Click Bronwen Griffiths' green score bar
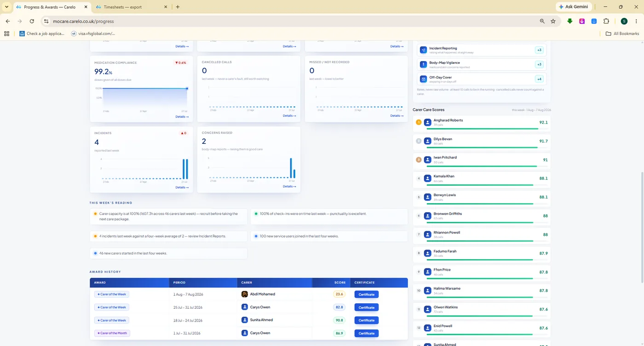The width and height of the screenshot is (644, 346). pyautogui.click(x=480, y=222)
